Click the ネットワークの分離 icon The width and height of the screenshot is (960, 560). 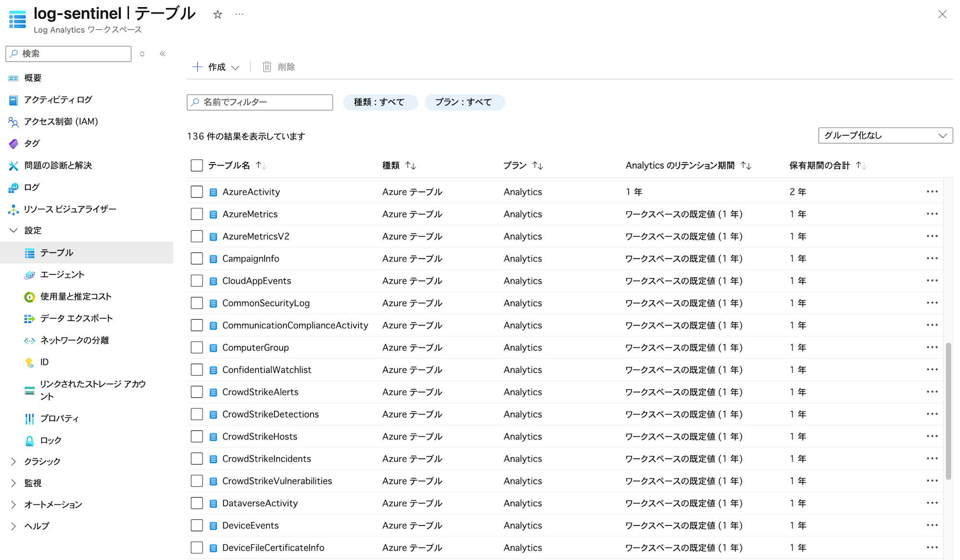(x=29, y=340)
